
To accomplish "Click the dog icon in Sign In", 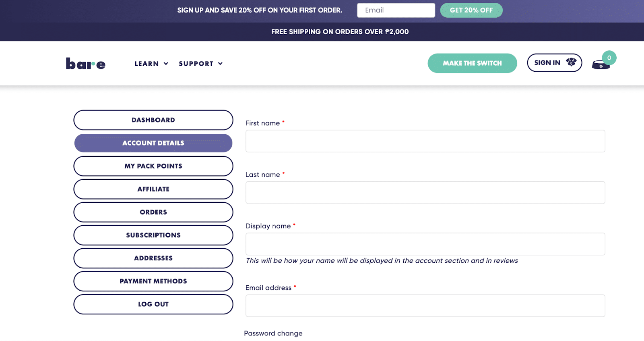I will pos(571,62).
